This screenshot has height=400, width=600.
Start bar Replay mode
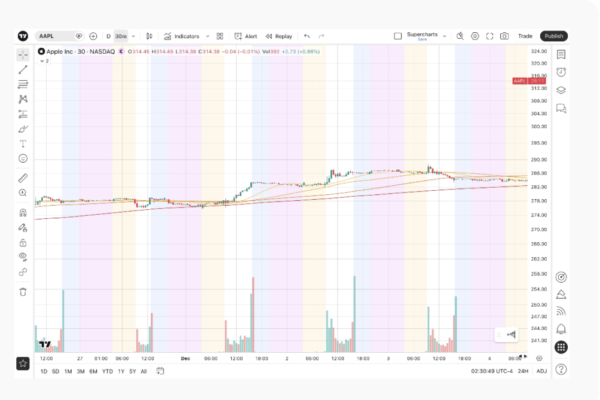tap(279, 36)
